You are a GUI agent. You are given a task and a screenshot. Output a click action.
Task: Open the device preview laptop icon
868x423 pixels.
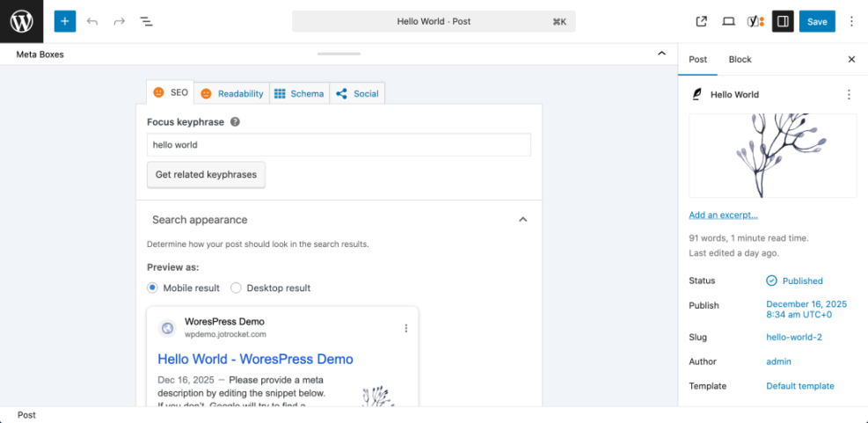728,22
